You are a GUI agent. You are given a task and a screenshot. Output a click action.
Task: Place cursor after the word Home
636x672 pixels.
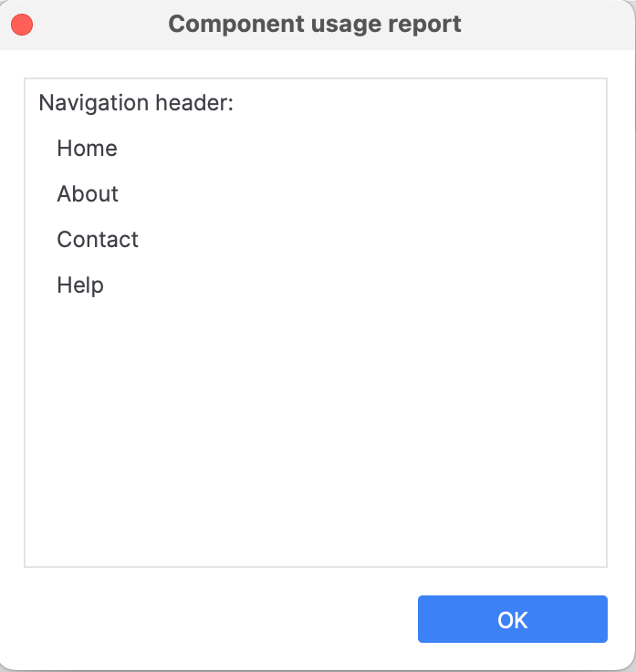point(119,149)
